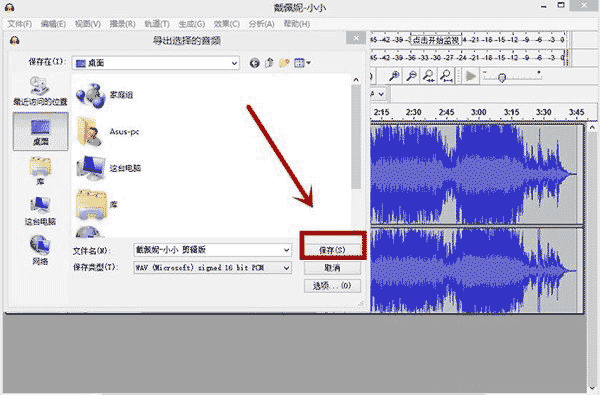Image resolution: width=600 pixels, height=395 pixels.
Task: Expand the 文件名 filename dropdown arrow
Action: click(x=286, y=250)
